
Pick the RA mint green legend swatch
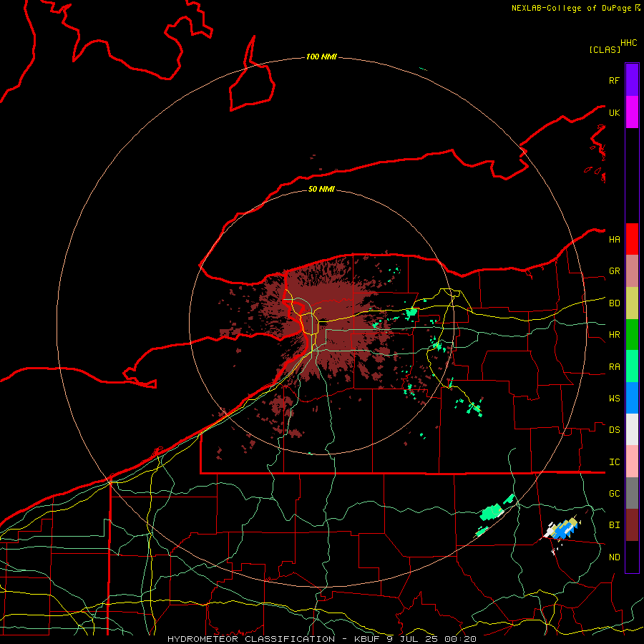(x=632, y=366)
